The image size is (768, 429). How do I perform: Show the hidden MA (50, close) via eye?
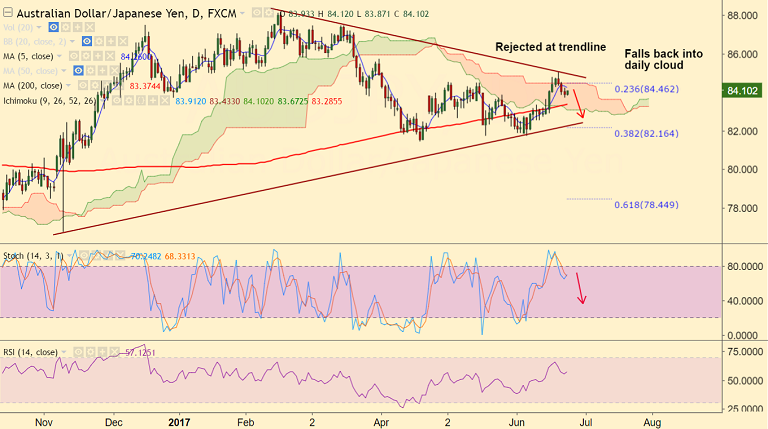tap(78, 71)
